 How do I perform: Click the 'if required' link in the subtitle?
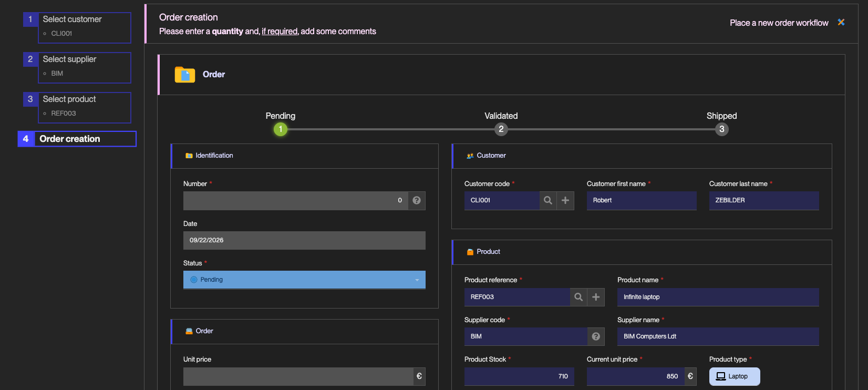point(280,32)
